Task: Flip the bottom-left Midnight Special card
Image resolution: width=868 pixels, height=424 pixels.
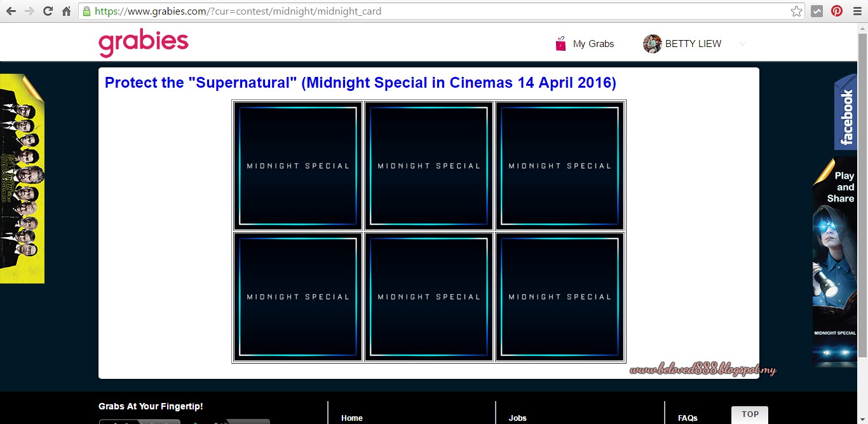Action: pos(298,297)
